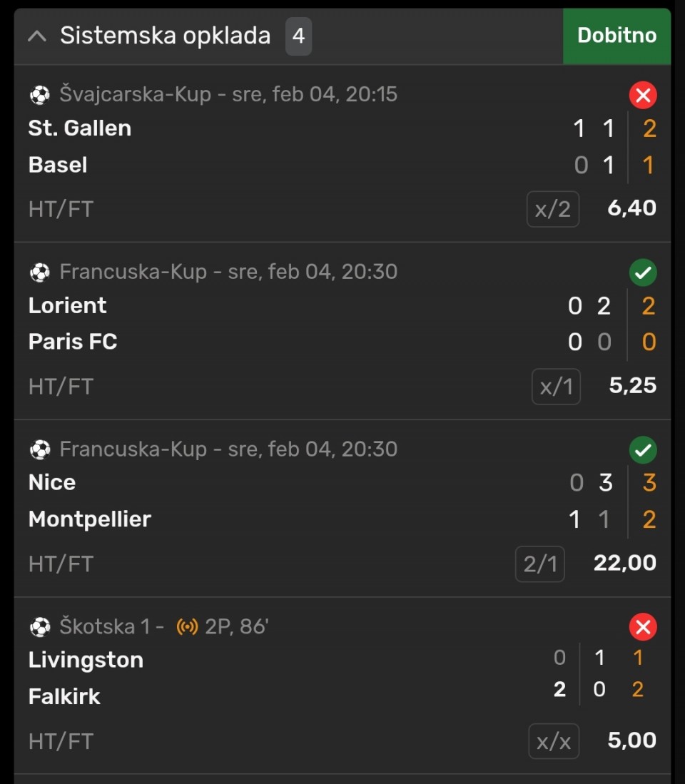
Task: Click red lost icon on Livingston match
Action: pos(643,627)
